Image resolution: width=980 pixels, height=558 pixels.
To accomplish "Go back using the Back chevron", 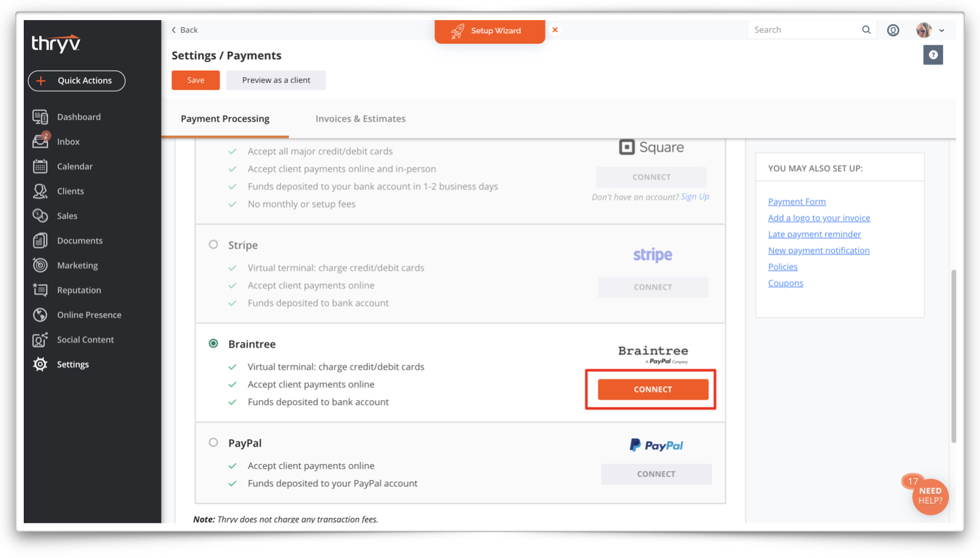I will pyautogui.click(x=174, y=30).
